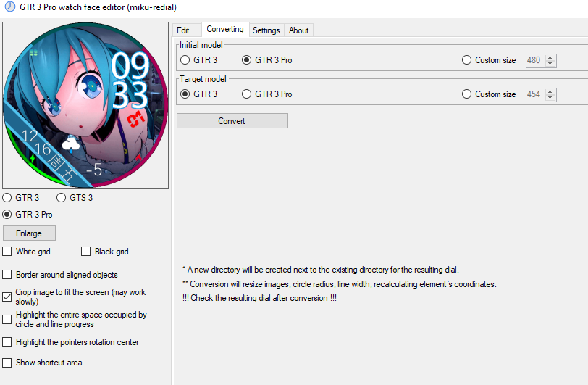588x385 pixels.
Task: Click the Enlarge button
Action: pyautogui.click(x=29, y=233)
